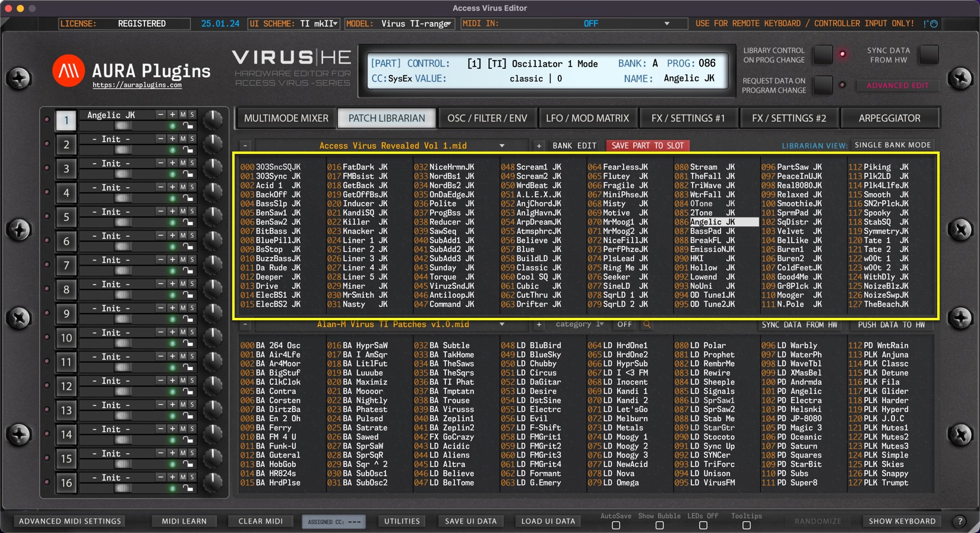Switch to the Arpeggiator tab
Screen dimensions: 980x533
pos(889,118)
